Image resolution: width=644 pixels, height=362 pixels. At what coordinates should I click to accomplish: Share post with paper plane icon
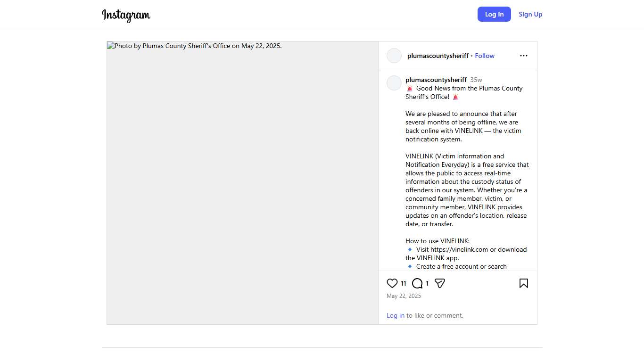tap(440, 283)
